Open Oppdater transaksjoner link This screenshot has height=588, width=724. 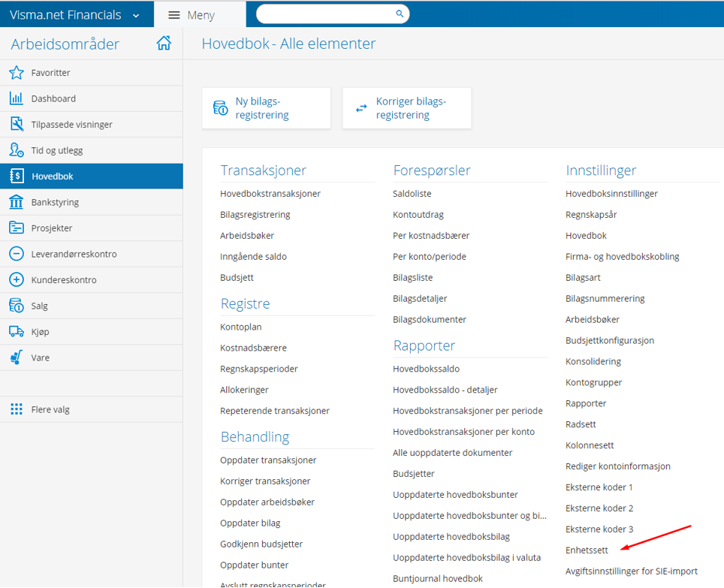click(268, 460)
